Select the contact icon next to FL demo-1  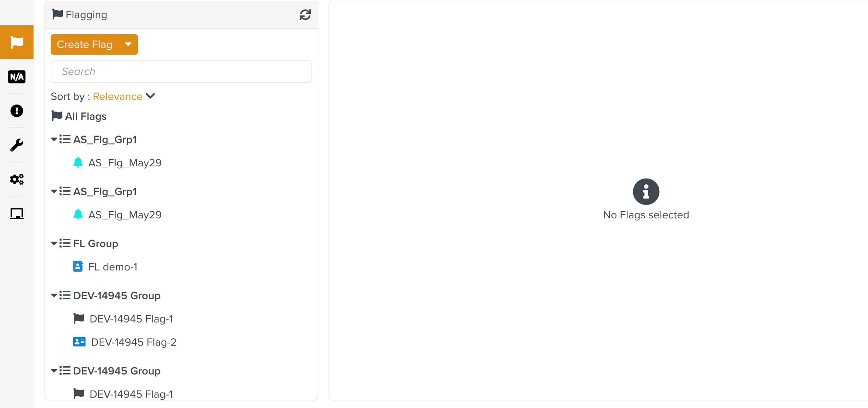click(78, 267)
